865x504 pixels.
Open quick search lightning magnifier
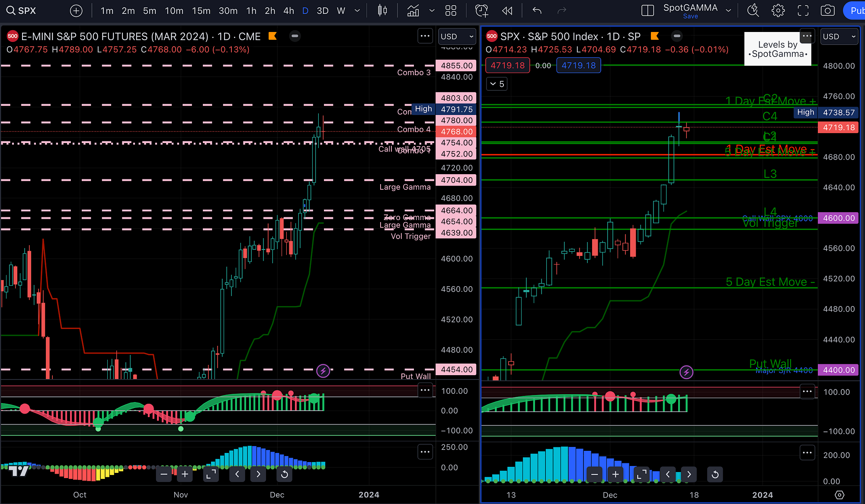pos(753,10)
